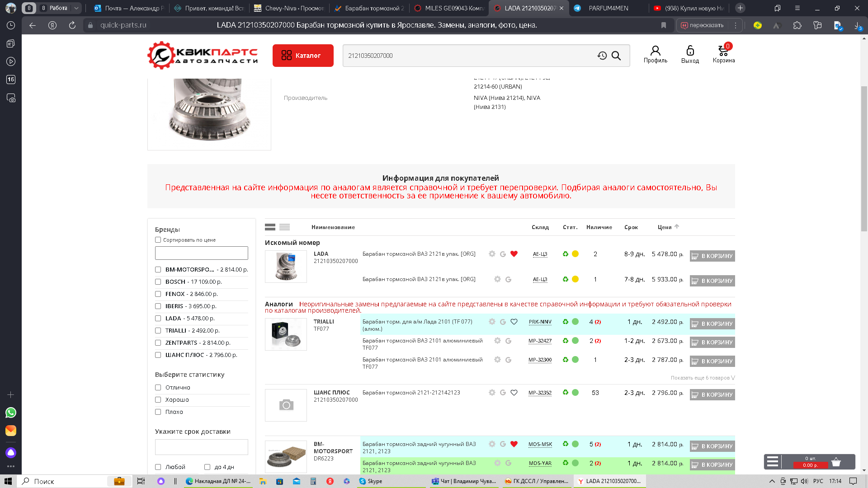Switch to detailed list view icon

(270, 227)
